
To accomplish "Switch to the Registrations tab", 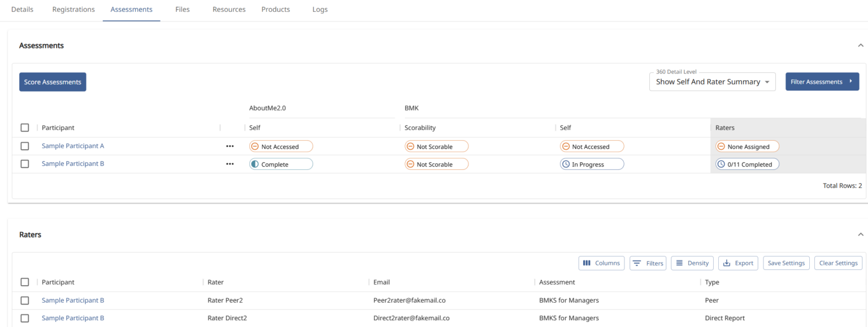I will (x=73, y=10).
